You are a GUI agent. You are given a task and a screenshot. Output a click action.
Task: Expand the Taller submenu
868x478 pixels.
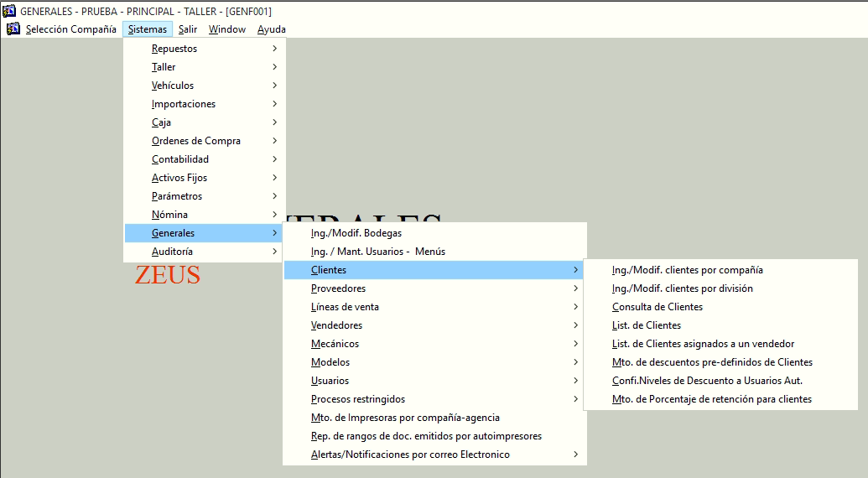164,67
